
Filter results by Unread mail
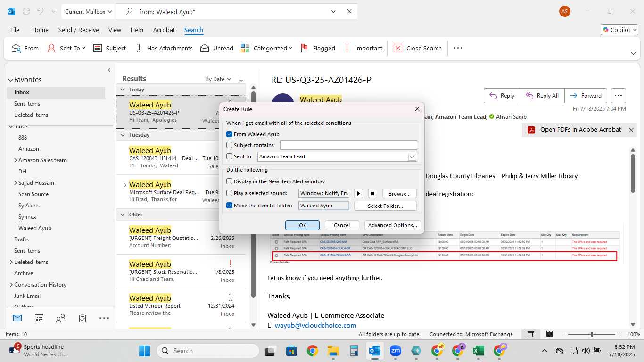[x=217, y=48]
